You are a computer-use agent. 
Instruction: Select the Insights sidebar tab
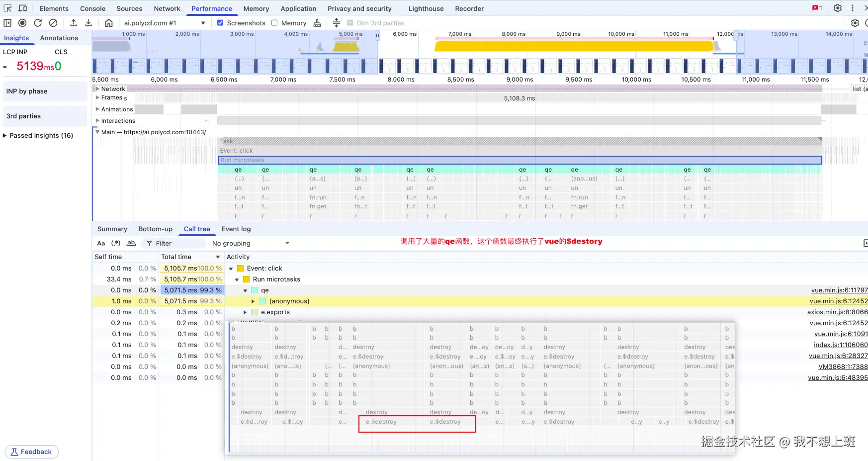coord(16,38)
